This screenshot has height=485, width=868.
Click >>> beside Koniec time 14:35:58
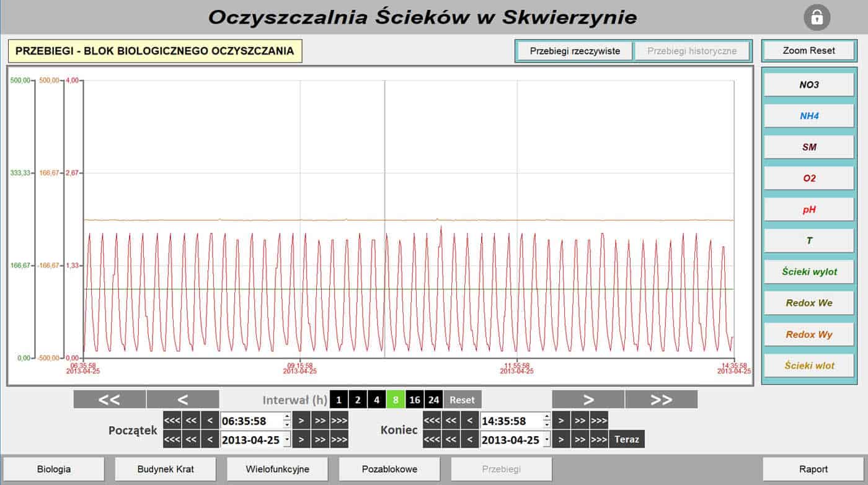pos(598,421)
